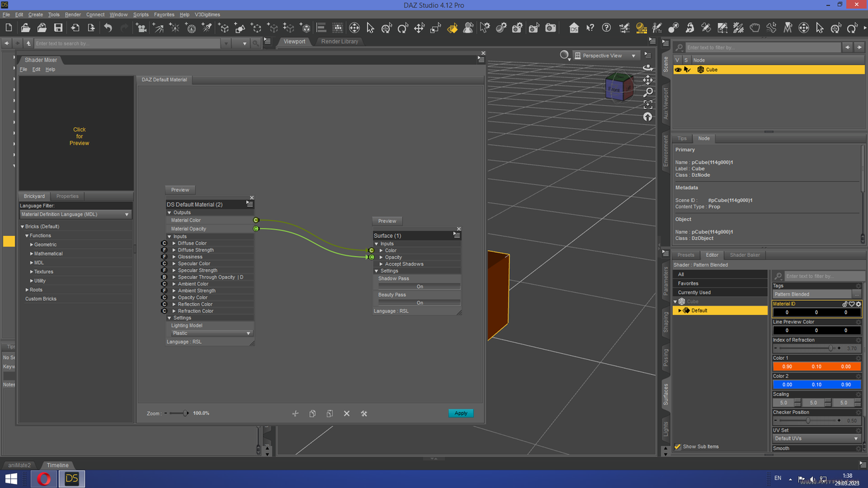Open the Render menu
Image resolution: width=868 pixels, height=488 pixels.
coord(73,14)
